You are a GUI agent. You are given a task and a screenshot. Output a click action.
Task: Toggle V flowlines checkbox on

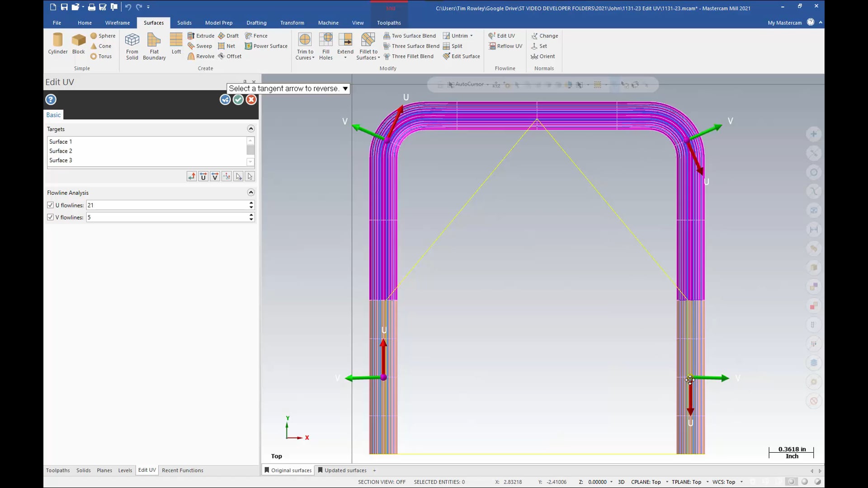tap(51, 217)
